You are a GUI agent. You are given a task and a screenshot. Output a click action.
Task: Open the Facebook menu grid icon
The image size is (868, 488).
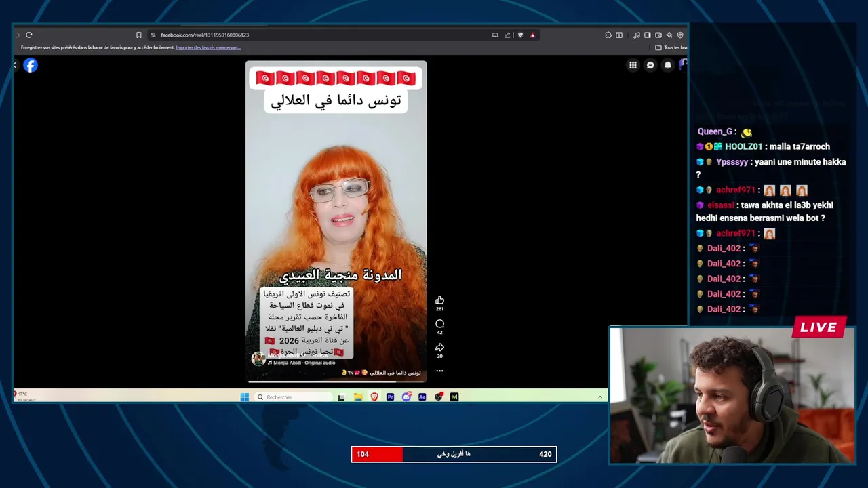(633, 65)
